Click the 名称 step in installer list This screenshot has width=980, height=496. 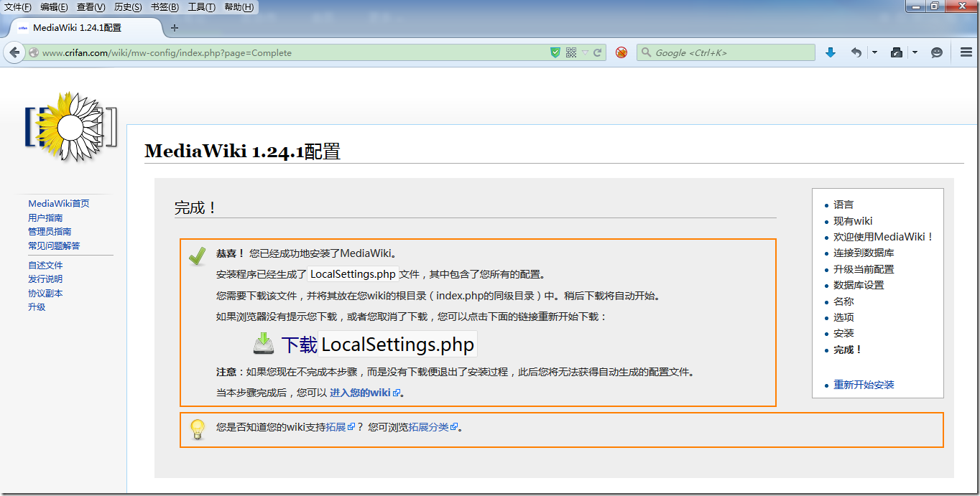[843, 301]
